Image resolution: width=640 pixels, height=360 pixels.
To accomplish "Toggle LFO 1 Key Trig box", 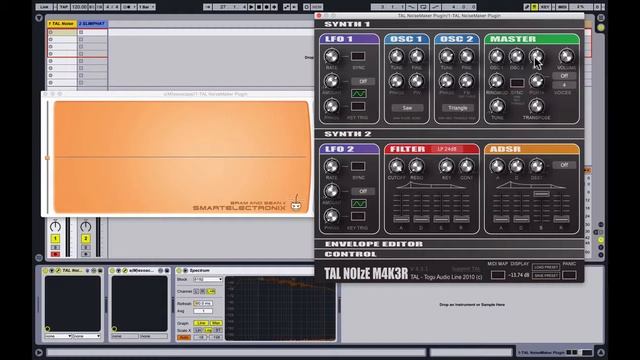I will [x=358, y=107].
